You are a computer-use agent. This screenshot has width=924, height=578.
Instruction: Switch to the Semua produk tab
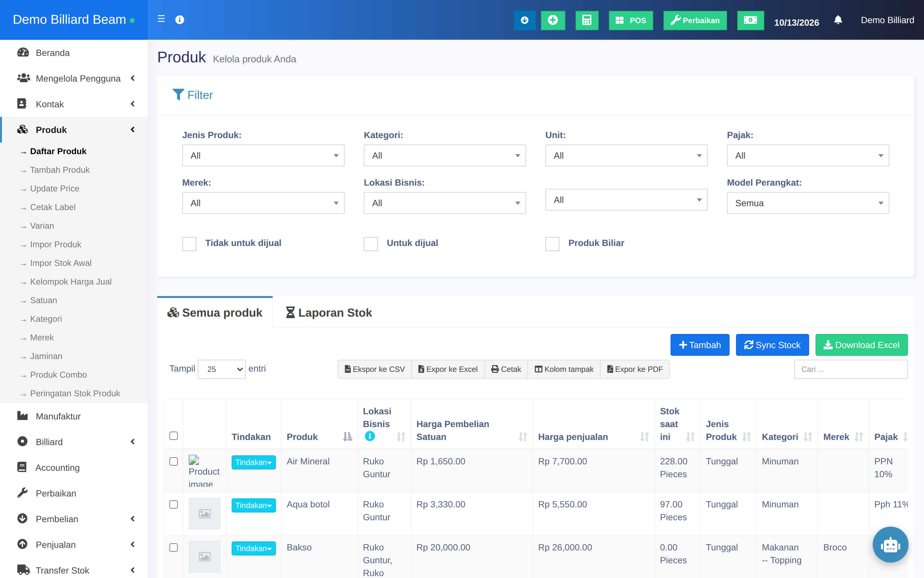click(215, 313)
